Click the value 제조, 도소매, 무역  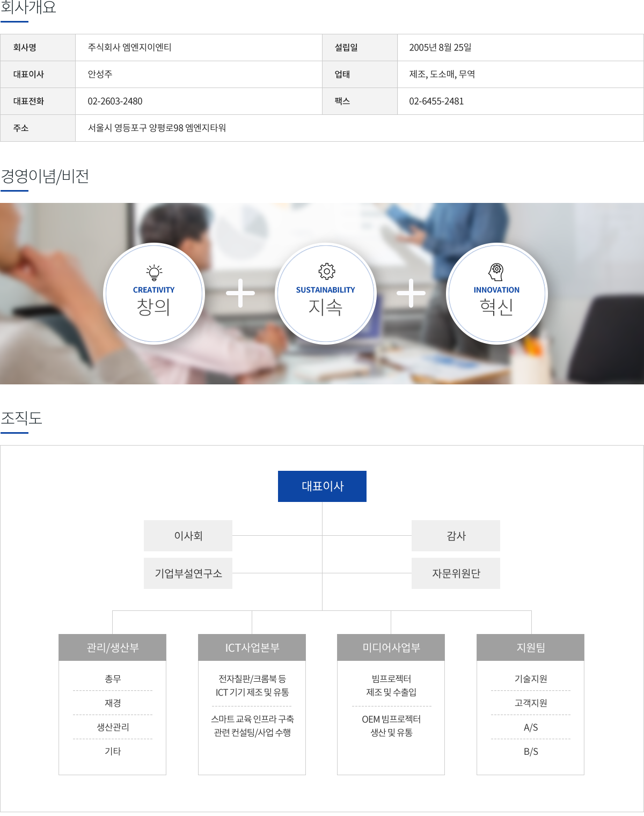(442, 74)
